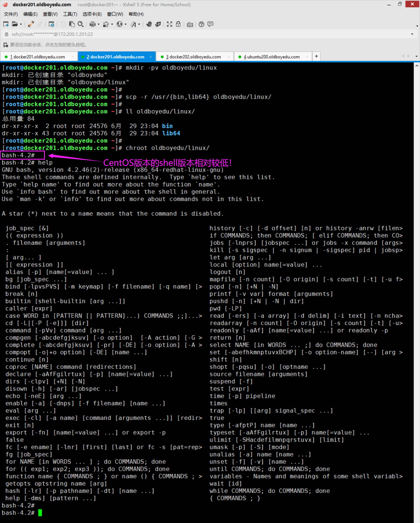420x523 pixels.
Task: Click the 'GNU bash, version 4.2.46(2)-release' line
Action: 113,170
